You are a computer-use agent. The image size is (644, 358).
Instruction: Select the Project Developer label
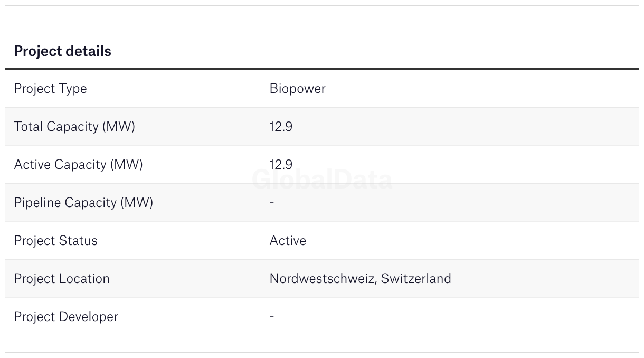[x=66, y=317]
